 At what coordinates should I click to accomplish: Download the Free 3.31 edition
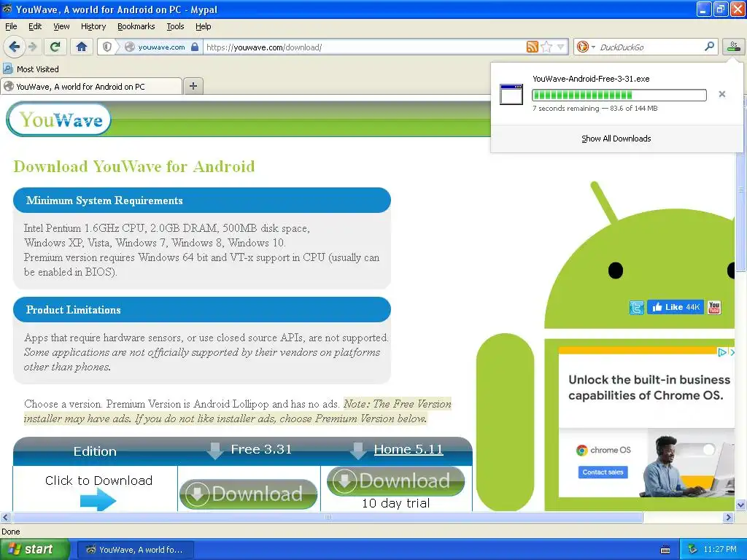click(x=248, y=494)
